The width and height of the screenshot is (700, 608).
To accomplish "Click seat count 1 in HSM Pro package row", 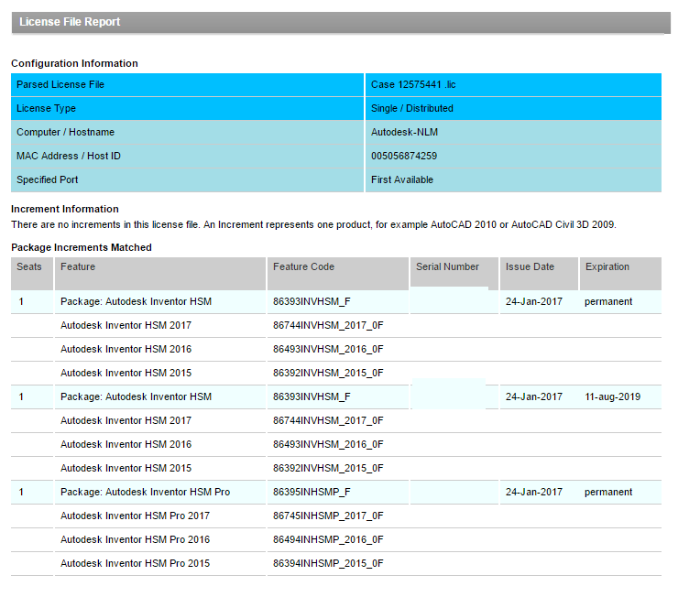I will pyautogui.click(x=21, y=492).
